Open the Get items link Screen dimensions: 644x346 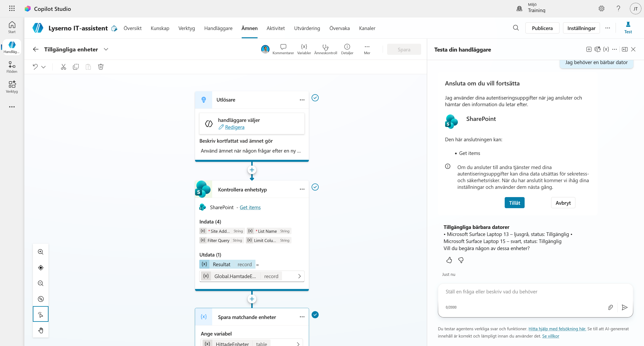[x=250, y=207]
